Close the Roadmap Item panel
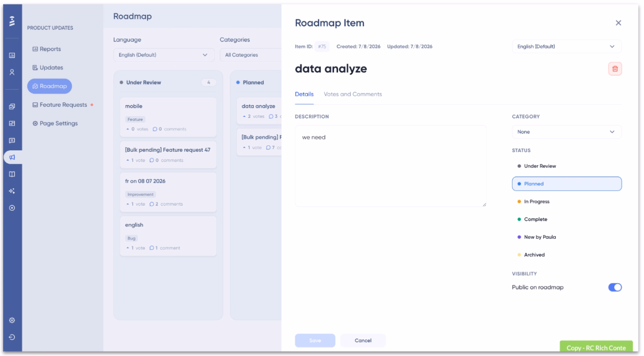The height and width of the screenshot is (356, 644). [x=618, y=23]
